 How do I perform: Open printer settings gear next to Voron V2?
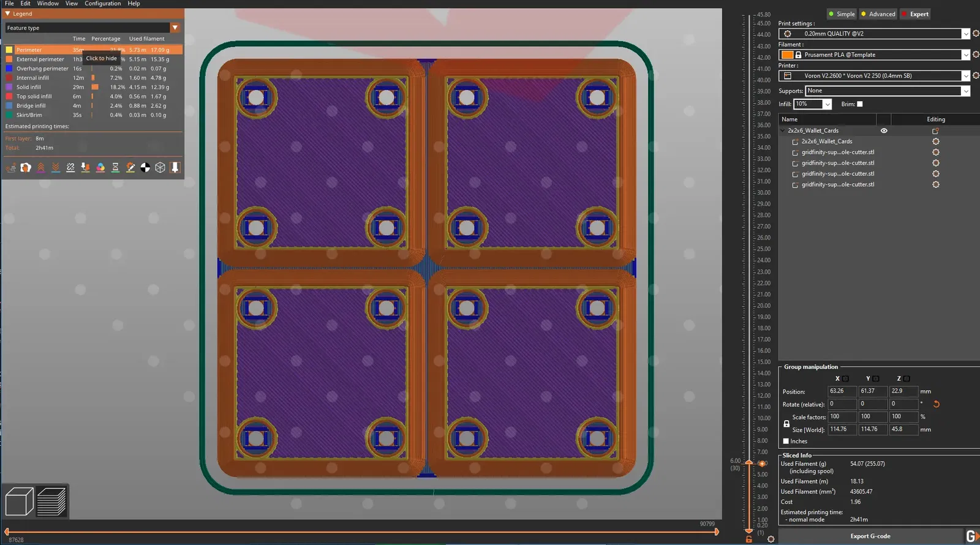pyautogui.click(x=976, y=75)
